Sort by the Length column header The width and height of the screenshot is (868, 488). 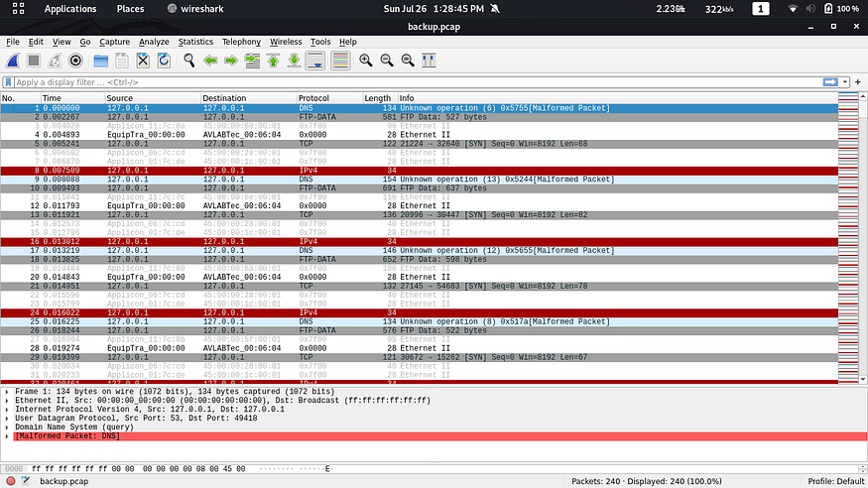coord(380,98)
